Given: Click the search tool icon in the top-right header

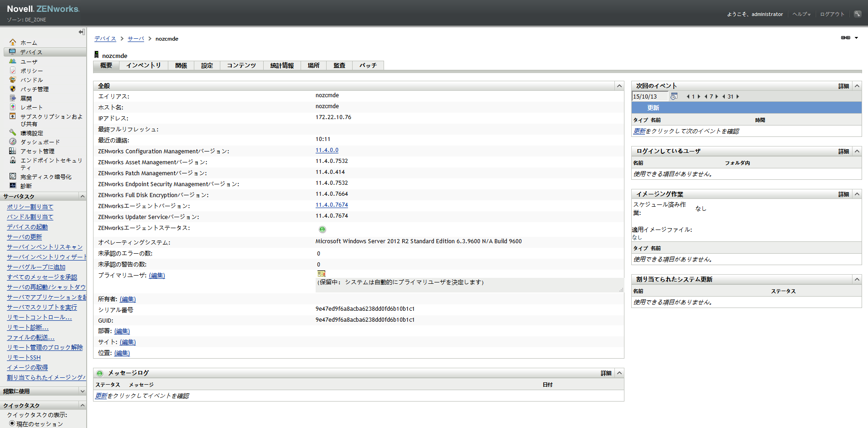Looking at the screenshot, I should point(858,14).
